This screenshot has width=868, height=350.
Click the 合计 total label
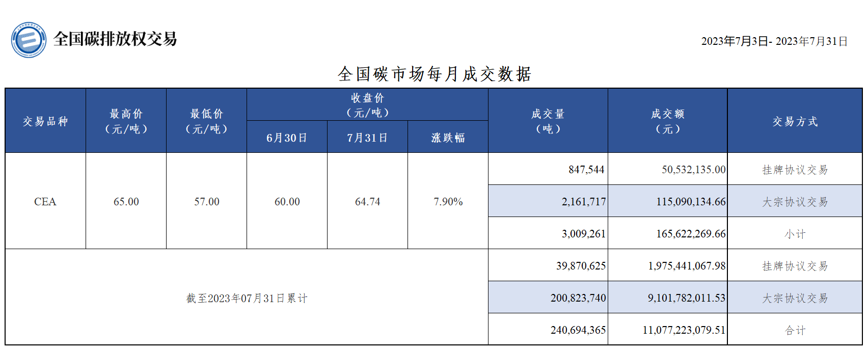[x=795, y=330]
